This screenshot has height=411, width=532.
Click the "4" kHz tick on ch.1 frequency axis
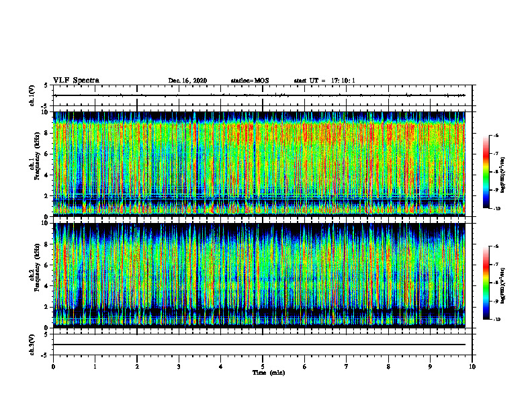(x=48, y=175)
